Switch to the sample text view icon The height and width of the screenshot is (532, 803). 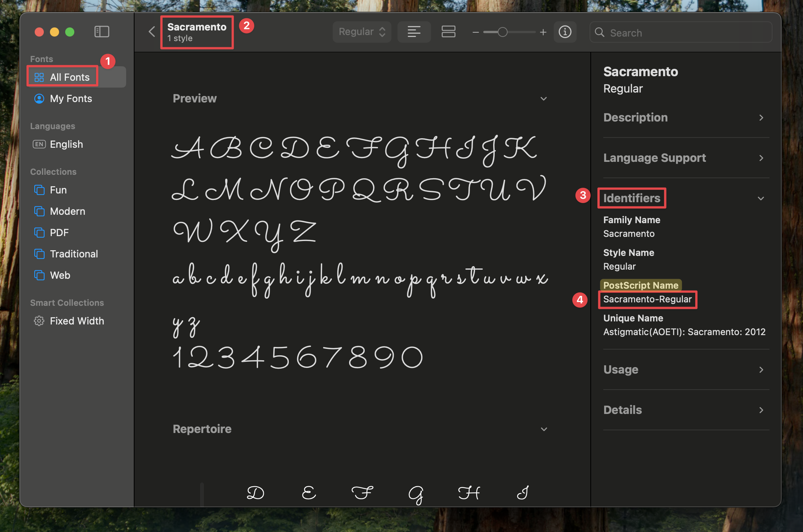click(414, 32)
